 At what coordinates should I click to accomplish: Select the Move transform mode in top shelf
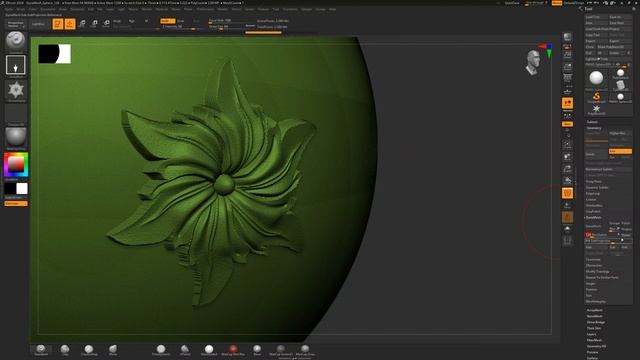point(82,24)
